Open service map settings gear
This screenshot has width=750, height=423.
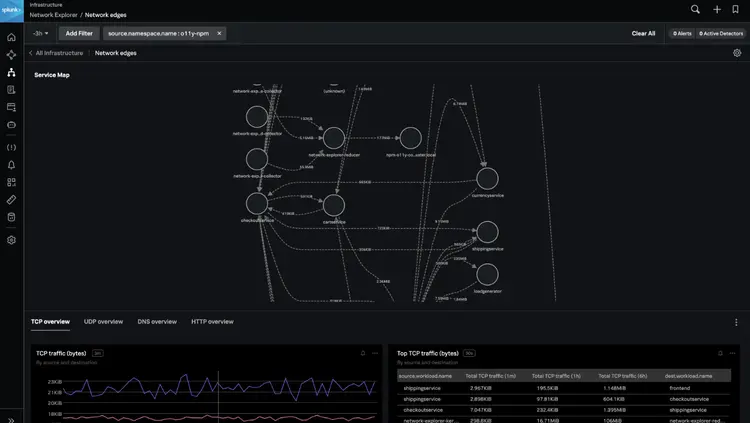point(737,53)
